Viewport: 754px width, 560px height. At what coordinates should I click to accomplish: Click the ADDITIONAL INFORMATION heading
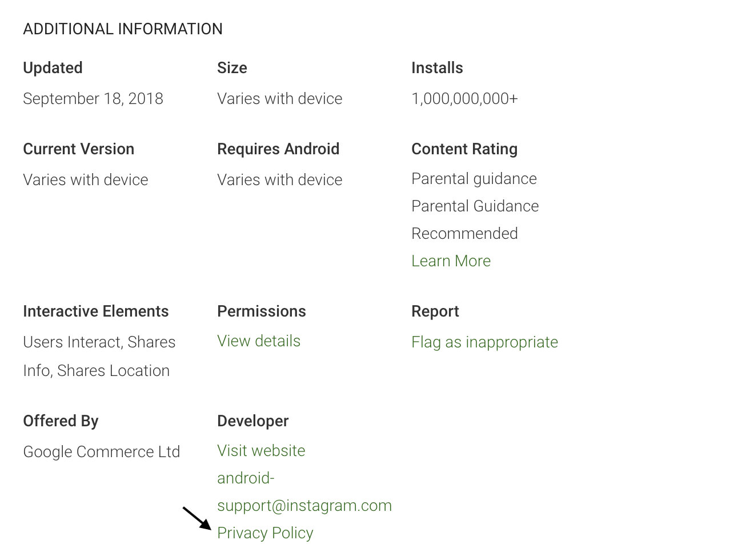tap(123, 29)
